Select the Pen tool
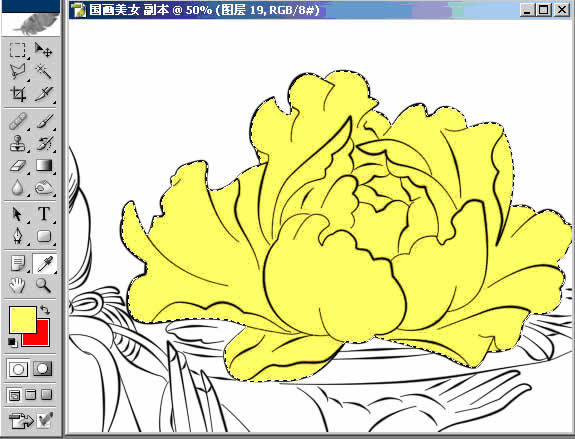The height and width of the screenshot is (439, 575). (17, 236)
